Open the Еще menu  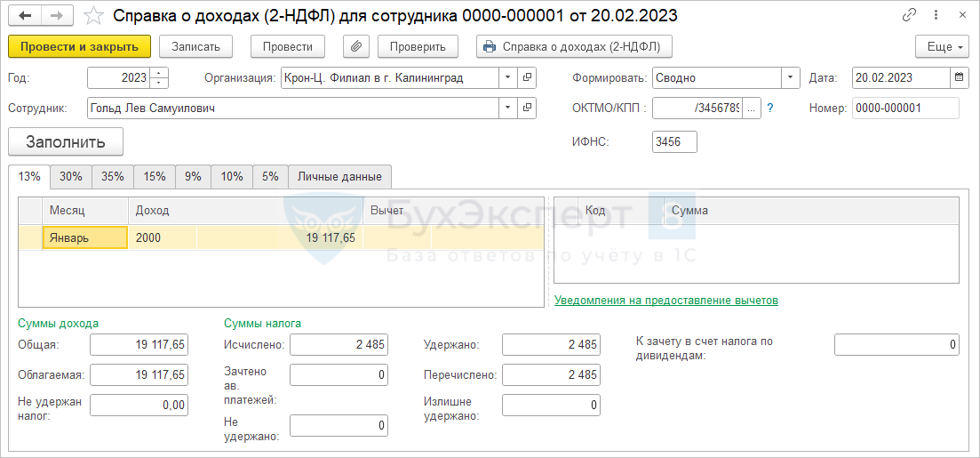pyautogui.click(x=942, y=46)
